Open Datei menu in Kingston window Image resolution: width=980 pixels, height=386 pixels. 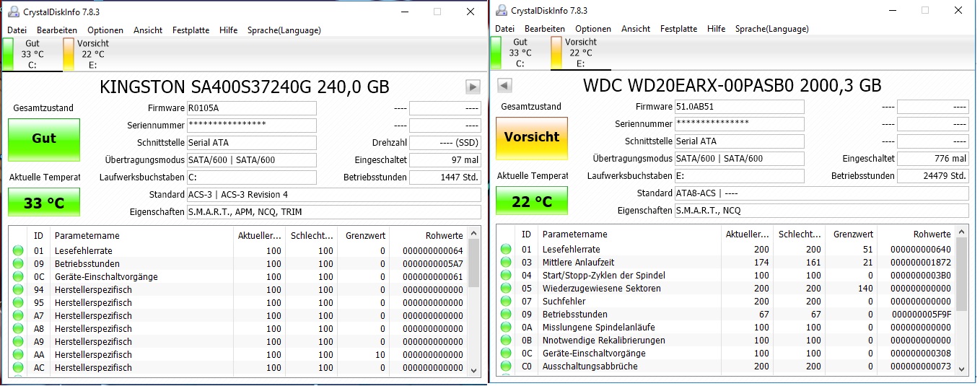pyautogui.click(x=17, y=30)
